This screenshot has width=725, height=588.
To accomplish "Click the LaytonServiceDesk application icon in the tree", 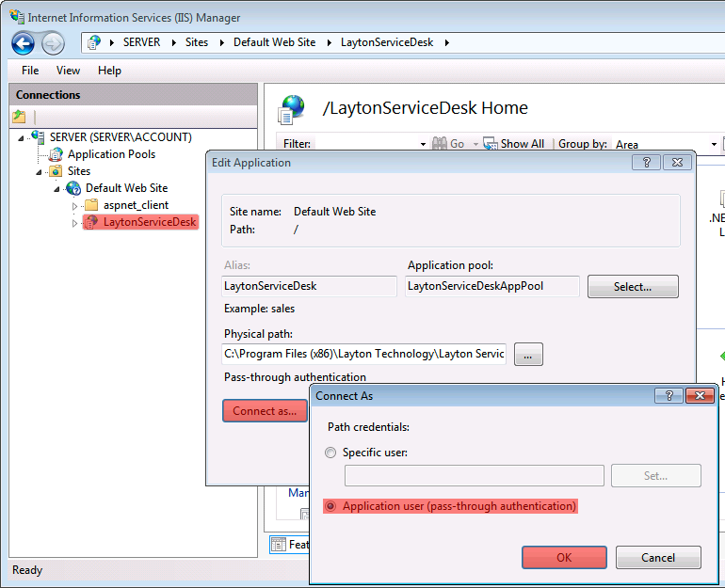I will click(91, 222).
